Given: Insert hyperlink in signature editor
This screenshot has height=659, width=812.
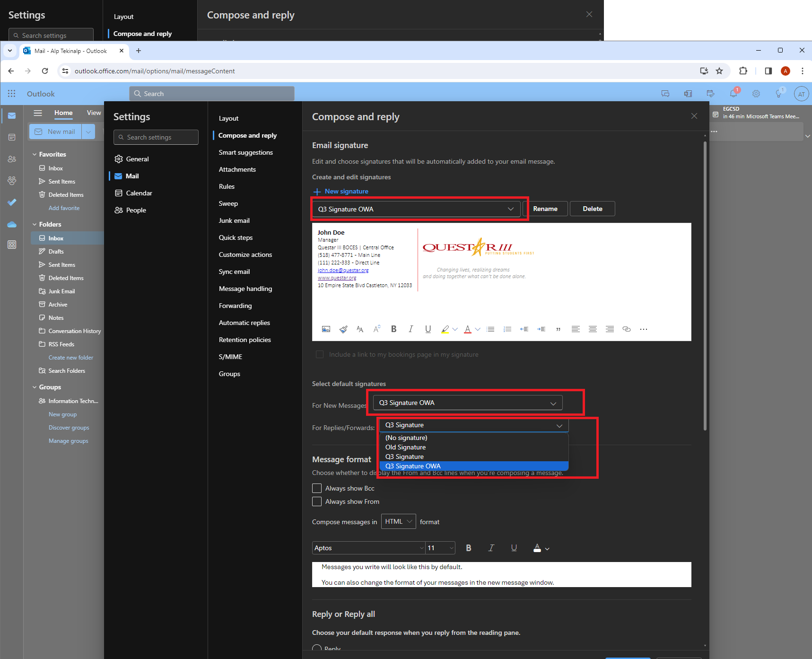Looking at the screenshot, I should 627,329.
